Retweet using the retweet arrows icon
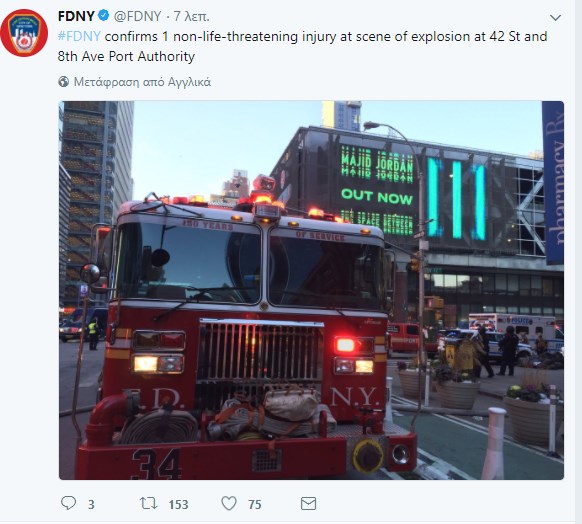Viewport: 582px width, 524px height. pos(148,504)
